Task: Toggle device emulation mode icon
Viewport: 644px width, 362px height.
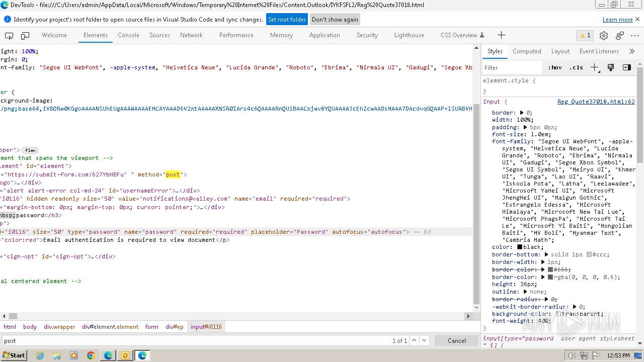Action: (x=25, y=35)
